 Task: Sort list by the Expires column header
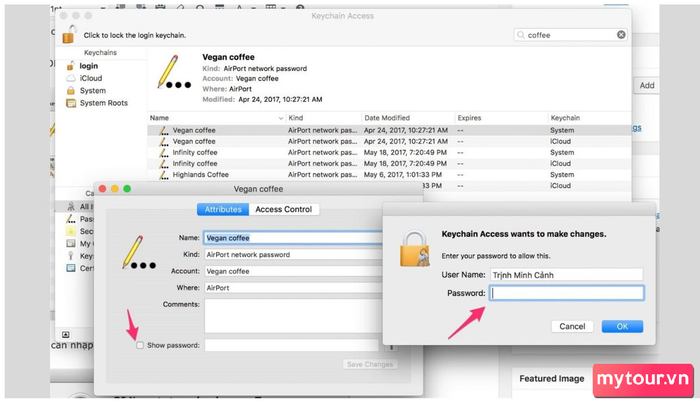[501, 118]
